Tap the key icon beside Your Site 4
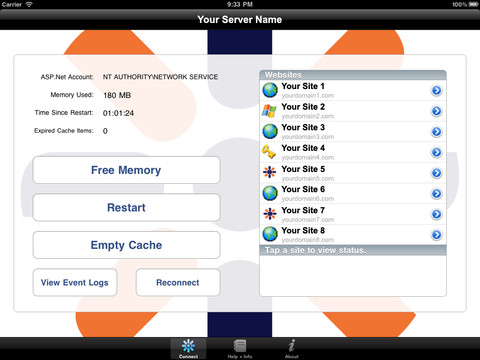This screenshot has height=360, width=480. [x=269, y=152]
